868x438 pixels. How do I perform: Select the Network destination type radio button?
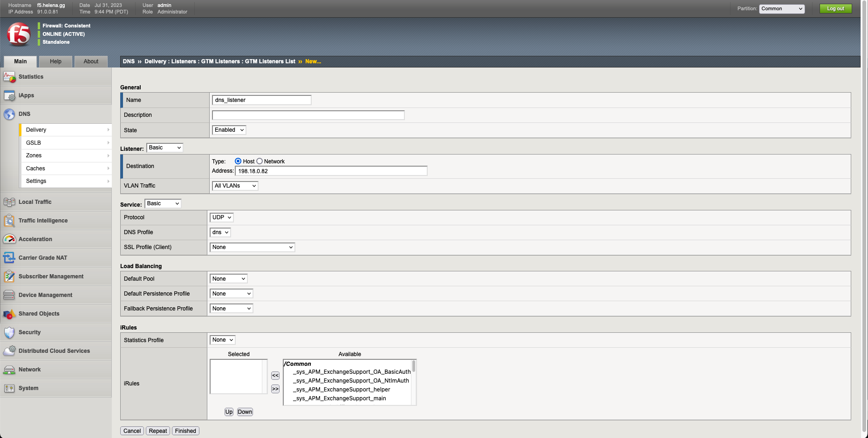(260, 161)
